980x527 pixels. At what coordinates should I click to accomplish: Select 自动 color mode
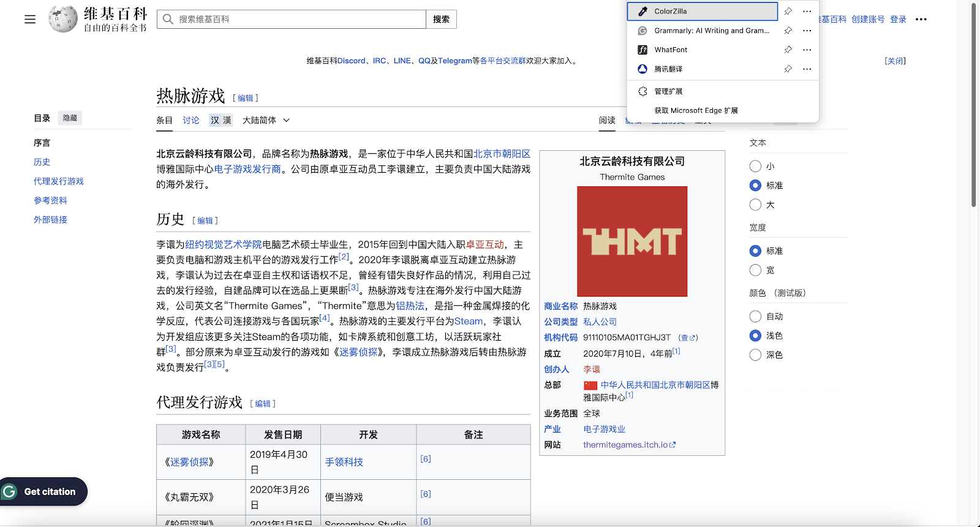pyautogui.click(x=755, y=316)
